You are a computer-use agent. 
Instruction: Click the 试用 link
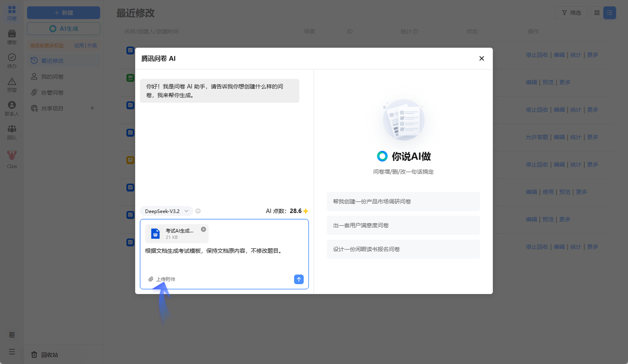[x=79, y=45]
